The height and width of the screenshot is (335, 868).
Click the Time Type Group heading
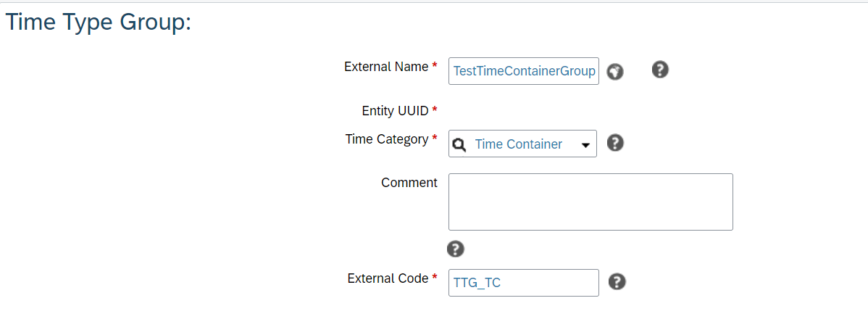pyautogui.click(x=98, y=22)
